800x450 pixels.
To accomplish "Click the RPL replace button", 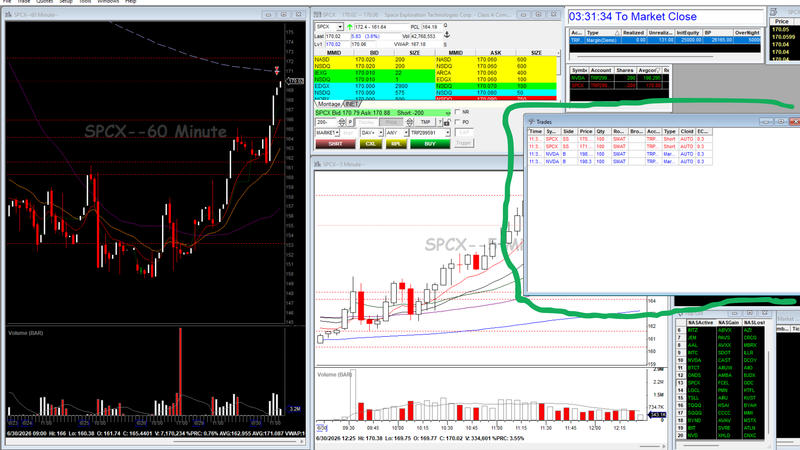I will pyautogui.click(x=396, y=144).
